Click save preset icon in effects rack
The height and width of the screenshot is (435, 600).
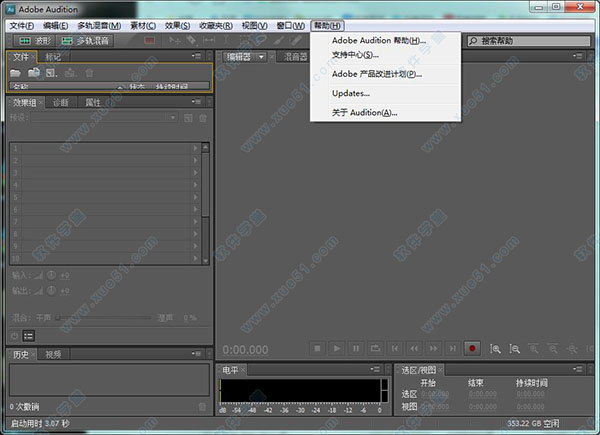pos(188,118)
